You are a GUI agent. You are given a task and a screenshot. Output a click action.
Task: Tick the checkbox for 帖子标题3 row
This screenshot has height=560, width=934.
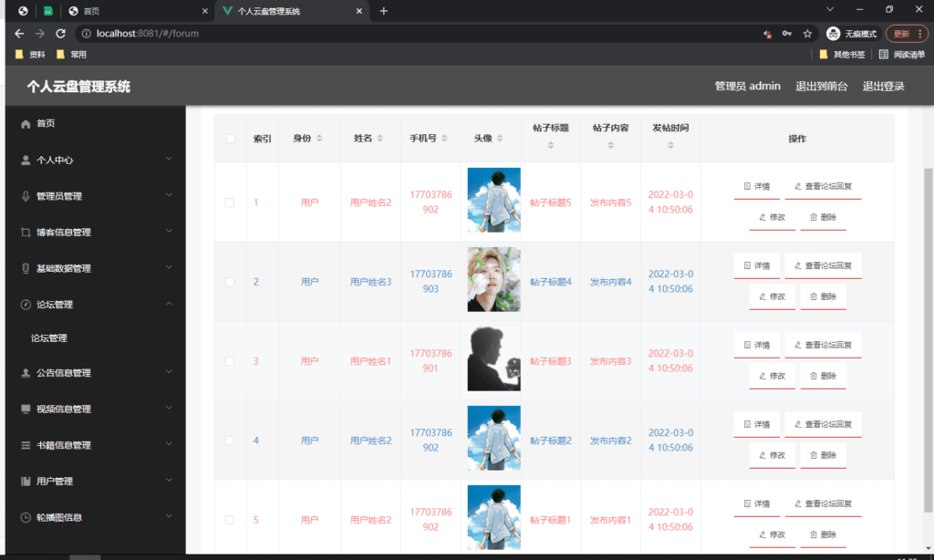tap(230, 359)
